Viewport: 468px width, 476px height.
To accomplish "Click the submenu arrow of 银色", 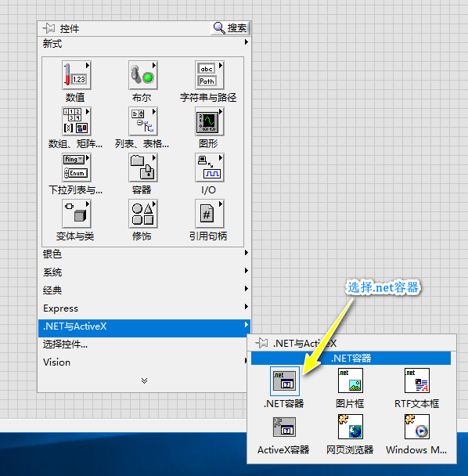I will point(247,253).
